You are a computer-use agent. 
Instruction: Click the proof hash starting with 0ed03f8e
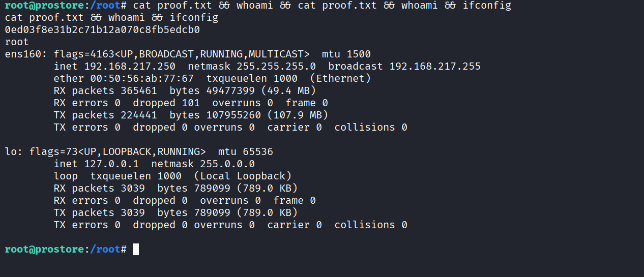coord(102,29)
